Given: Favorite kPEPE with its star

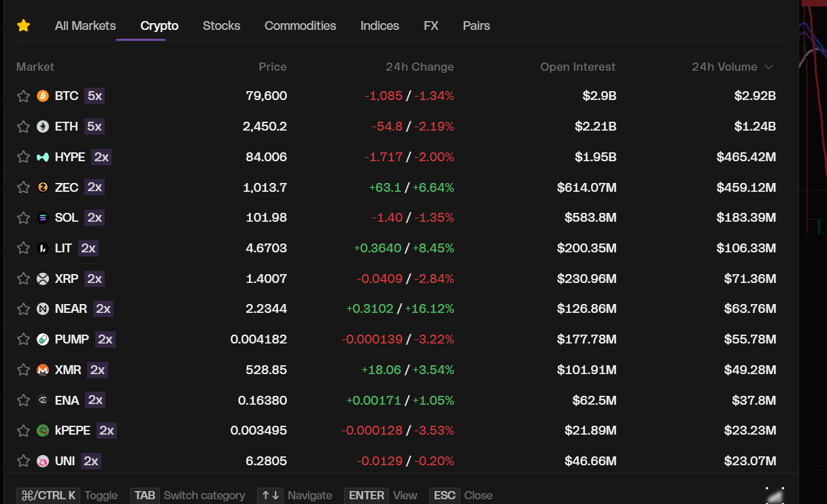Looking at the screenshot, I should pyautogui.click(x=23, y=431).
